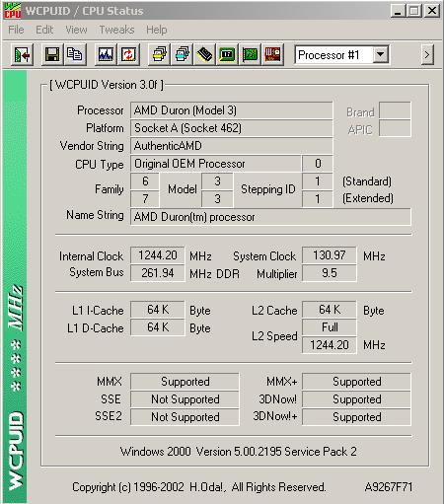Open the Edit menu

[x=44, y=30]
